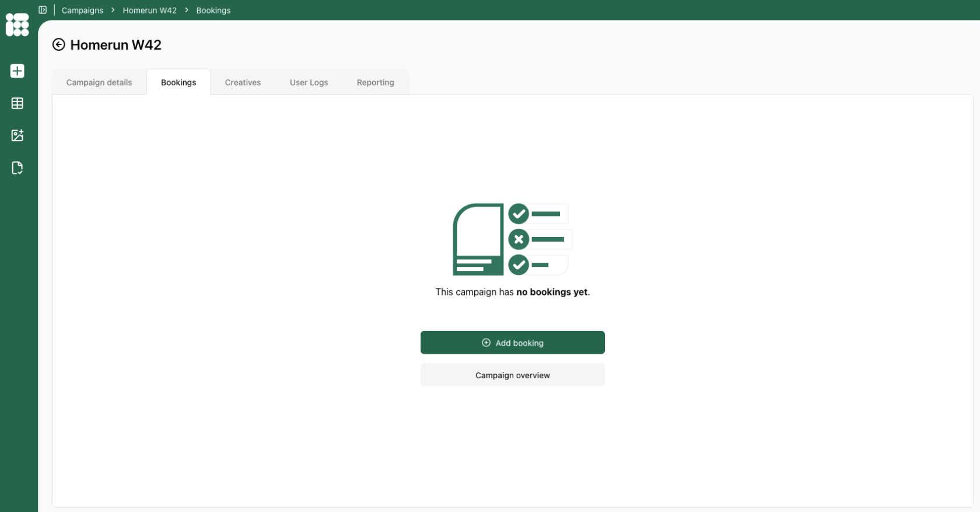Open the User Logs tab
This screenshot has height=512, width=980.
click(x=309, y=82)
